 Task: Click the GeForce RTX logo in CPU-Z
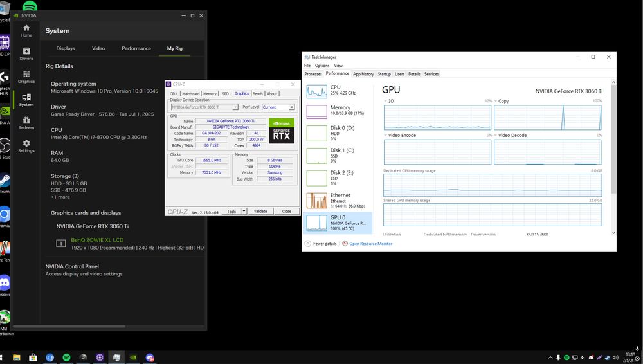[x=282, y=131]
